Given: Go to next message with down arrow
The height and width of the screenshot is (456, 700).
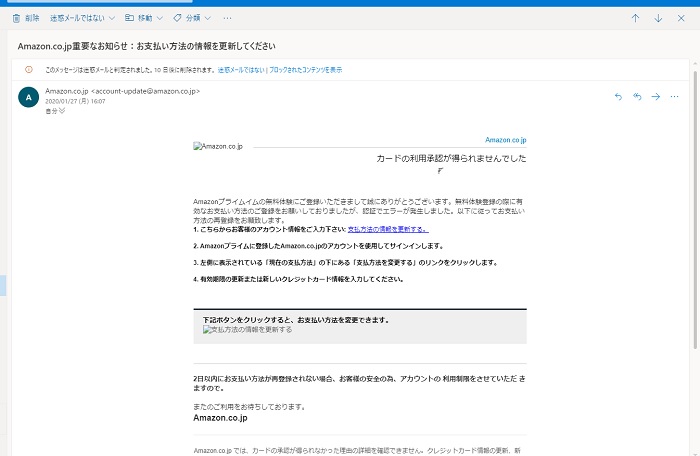Looking at the screenshot, I should pyautogui.click(x=658, y=18).
